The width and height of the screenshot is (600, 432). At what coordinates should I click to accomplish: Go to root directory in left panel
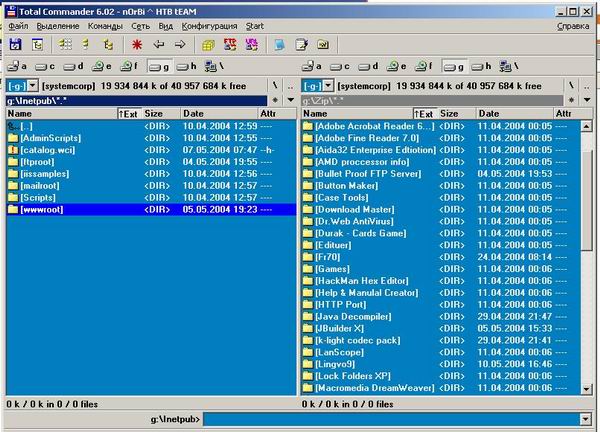tap(275, 86)
